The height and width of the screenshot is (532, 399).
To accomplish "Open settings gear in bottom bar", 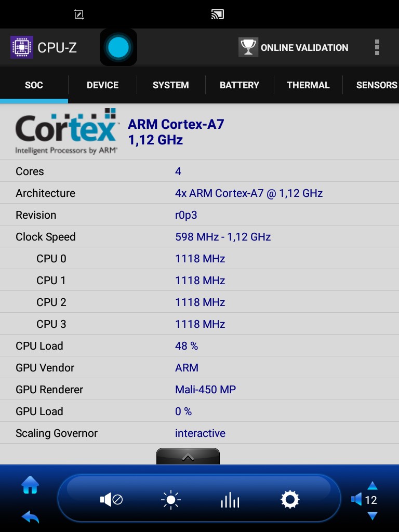I will click(x=290, y=500).
